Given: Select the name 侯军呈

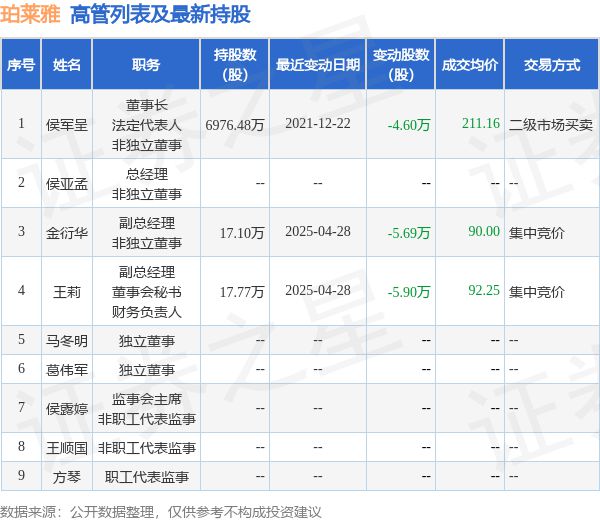Looking at the screenshot, I should pos(67,125).
